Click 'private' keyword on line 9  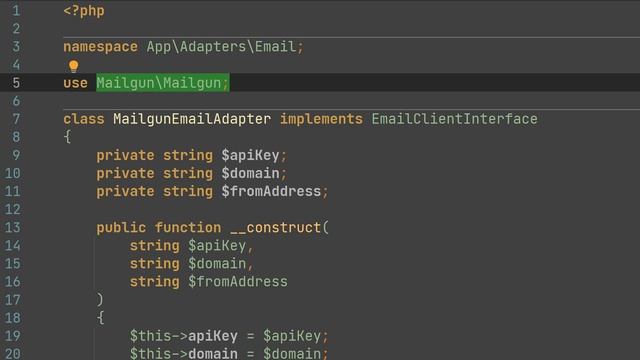125,156
